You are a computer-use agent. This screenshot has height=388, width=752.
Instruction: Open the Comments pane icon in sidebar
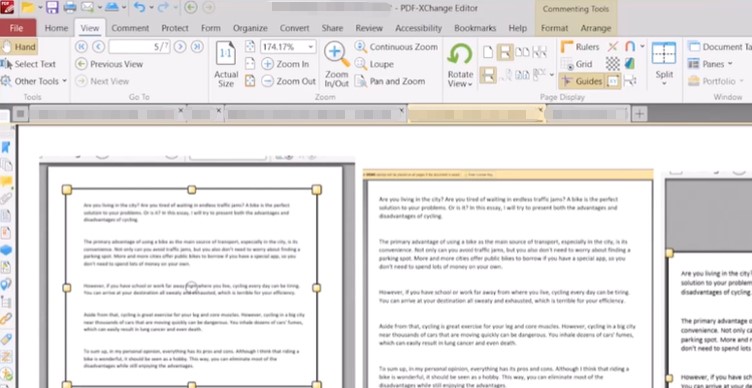coord(6,181)
